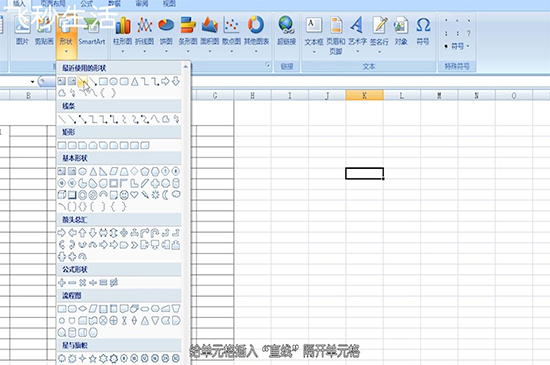Pick the up arrow in 箭头总汇
550x365 pixels.
pyautogui.click(x=82, y=233)
